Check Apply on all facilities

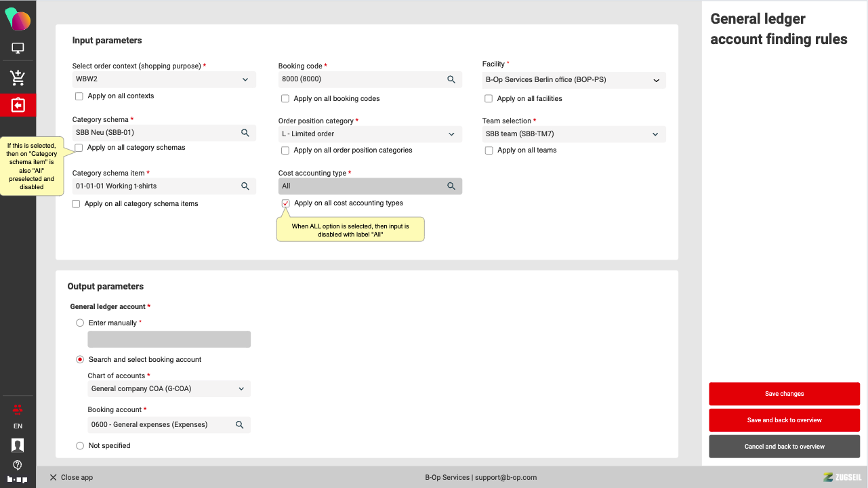[489, 99]
